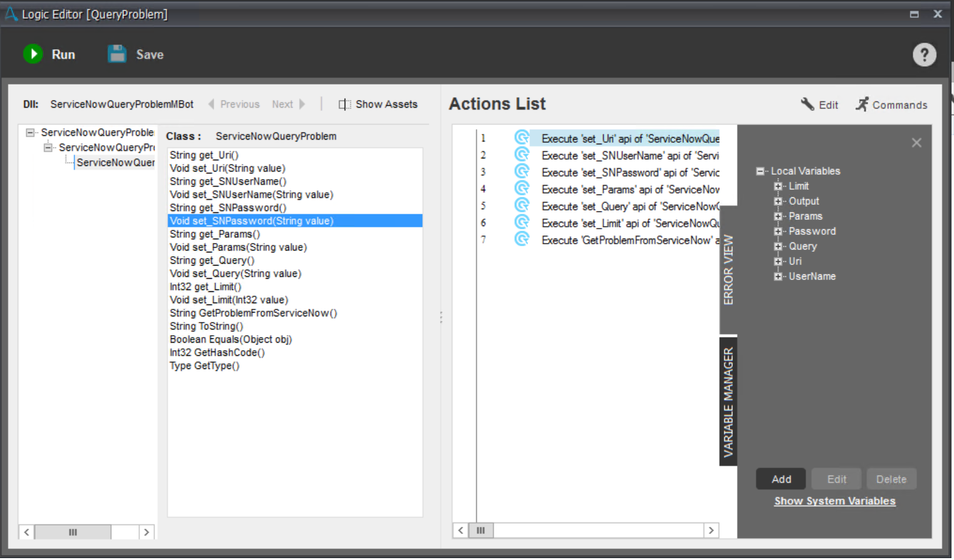This screenshot has width=954, height=560.
Task: Switch to the ERROR VIEW tab
Action: (728, 269)
